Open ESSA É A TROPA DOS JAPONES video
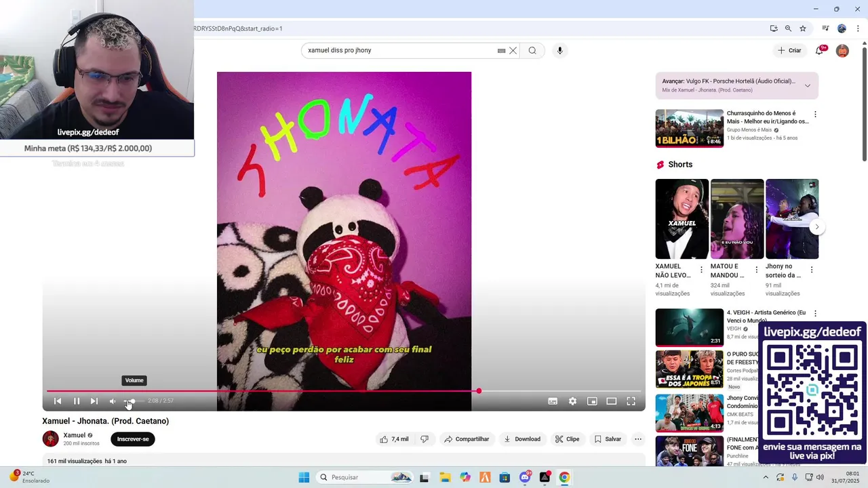Viewport: 868px width, 488px height. point(690,369)
